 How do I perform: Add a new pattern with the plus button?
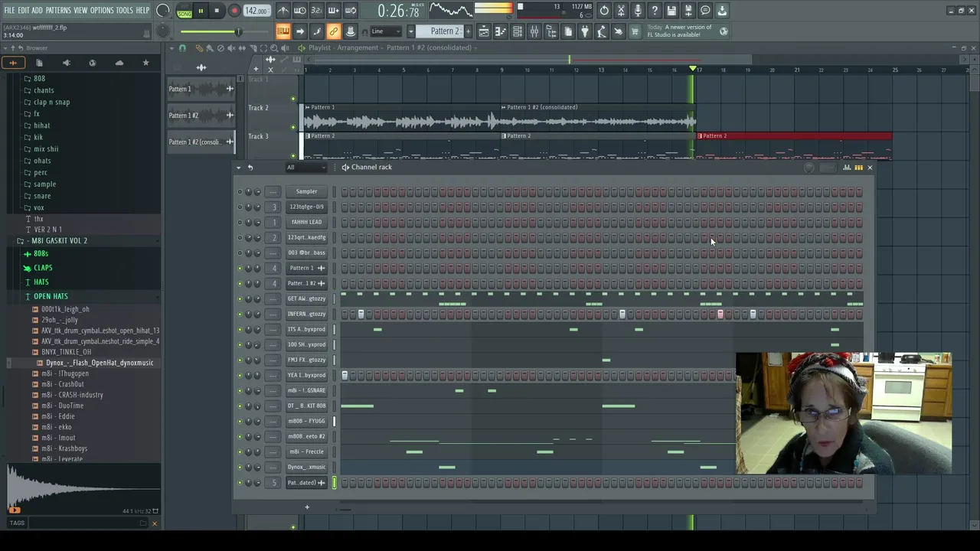click(x=469, y=31)
